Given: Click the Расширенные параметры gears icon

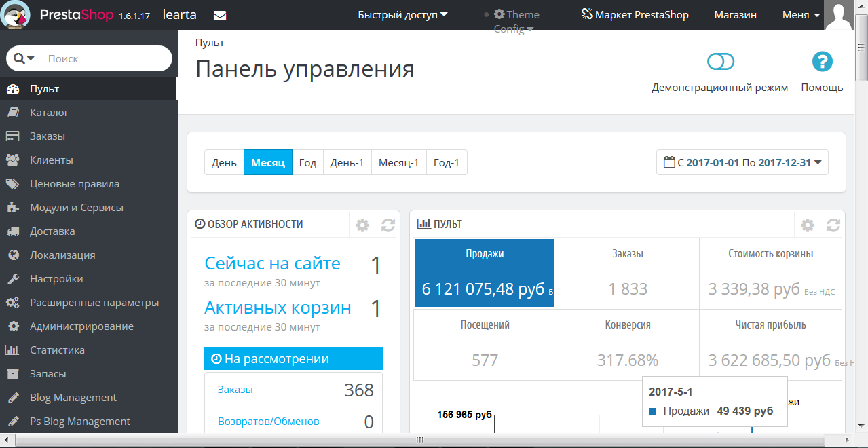Looking at the screenshot, I should [12, 303].
